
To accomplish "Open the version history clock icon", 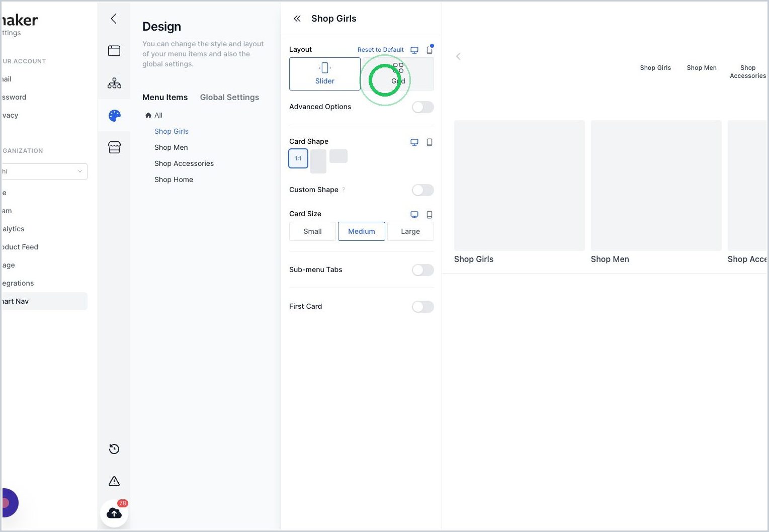I will tap(114, 449).
